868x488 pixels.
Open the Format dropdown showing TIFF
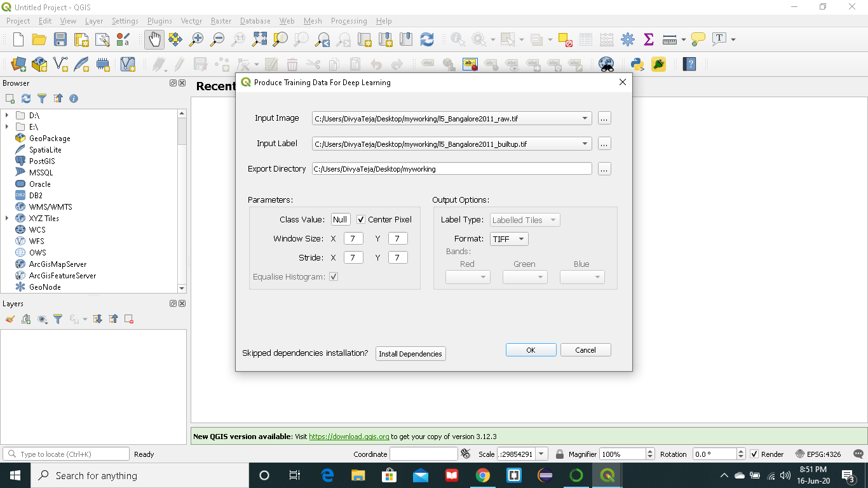click(x=520, y=239)
